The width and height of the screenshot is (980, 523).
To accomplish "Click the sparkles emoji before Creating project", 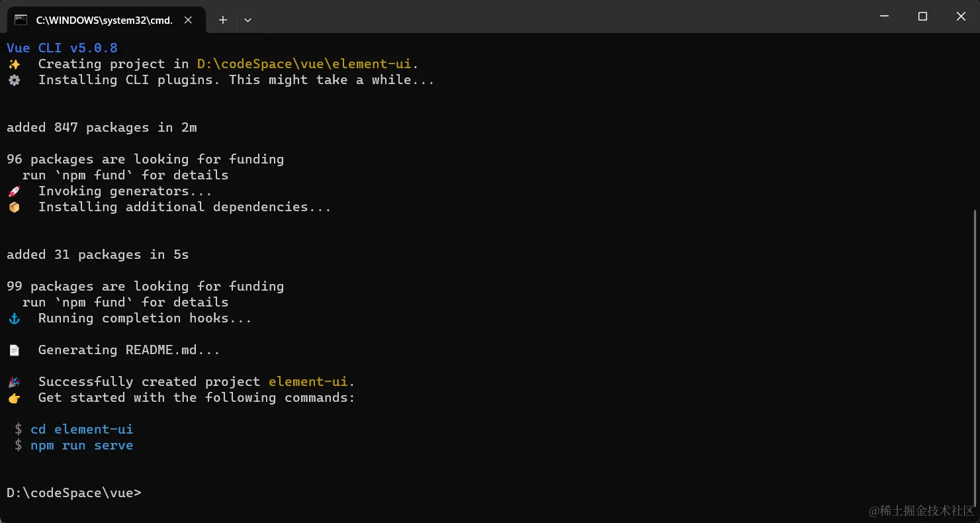I will pyautogui.click(x=14, y=64).
